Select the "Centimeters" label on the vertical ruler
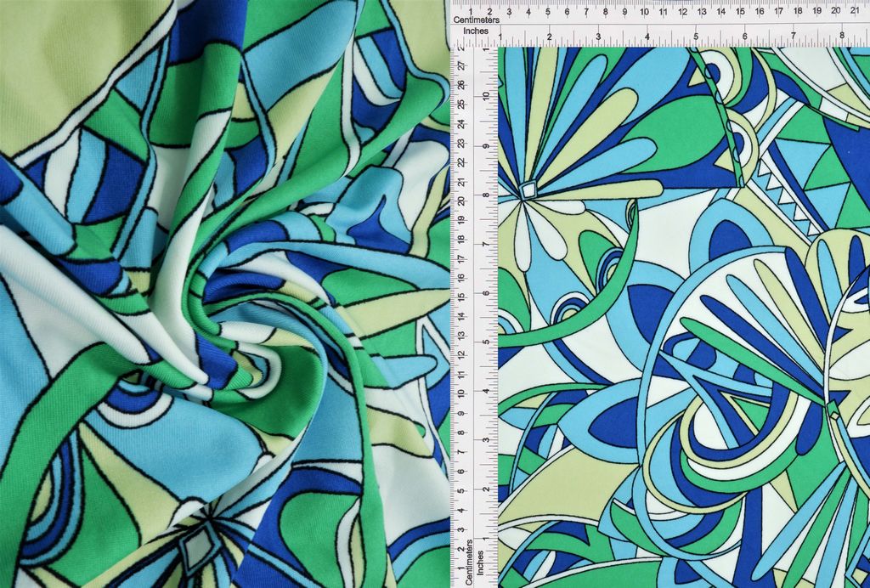The width and height of the screenshot is (870, 588). [x=469, y=562]
